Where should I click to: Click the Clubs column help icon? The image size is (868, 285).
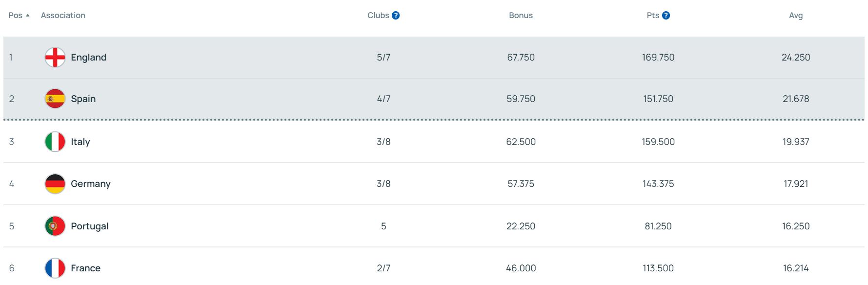click(396, 16)
